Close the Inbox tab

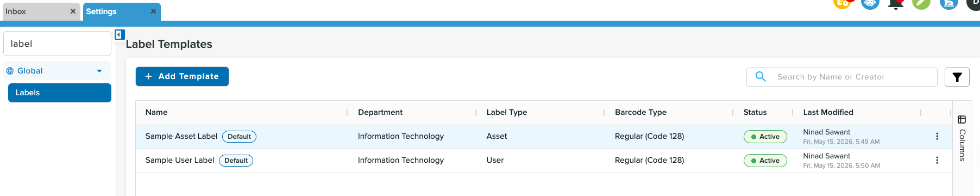coord(73,11)
